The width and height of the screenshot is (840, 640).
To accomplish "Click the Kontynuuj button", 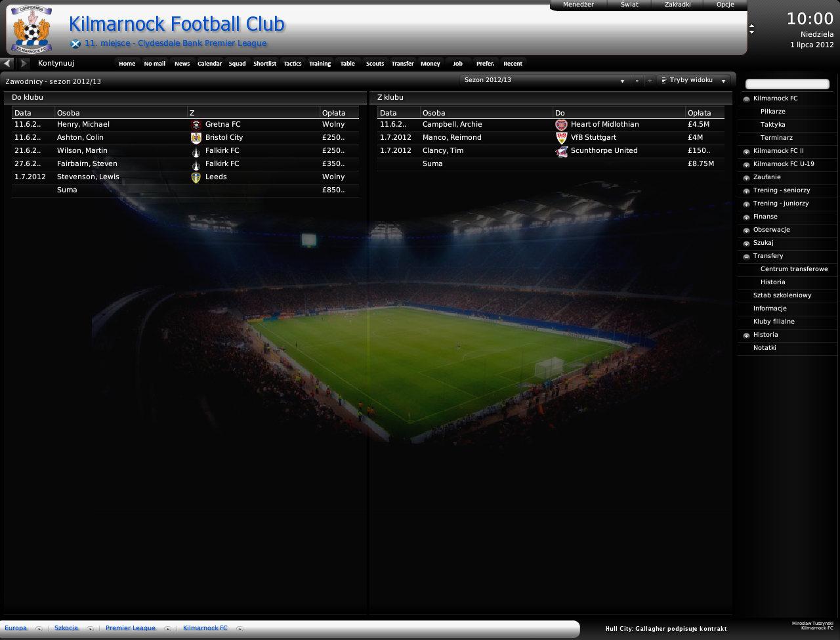I will [56, 63].
